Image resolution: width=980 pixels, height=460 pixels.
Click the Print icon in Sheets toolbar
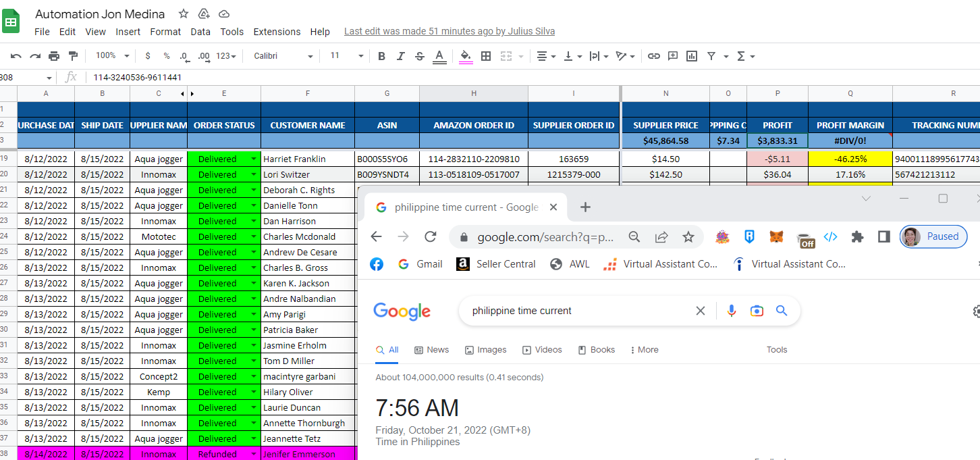54,56
